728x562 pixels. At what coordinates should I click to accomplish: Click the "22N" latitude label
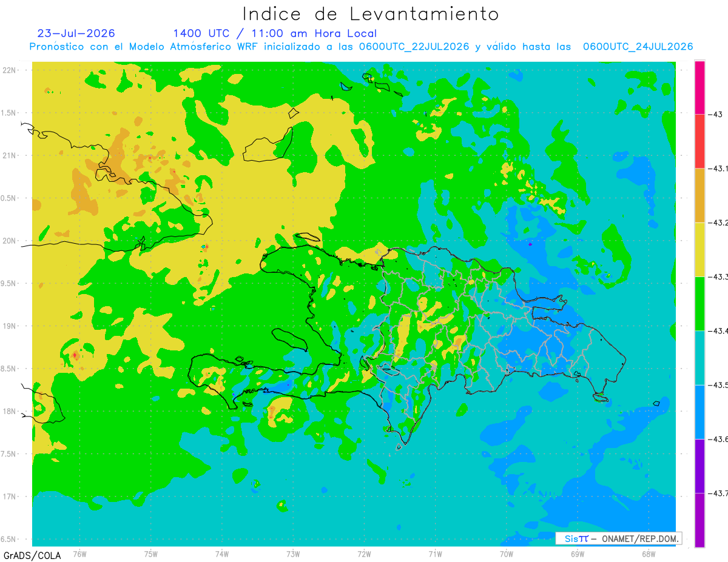click(10, 70)
